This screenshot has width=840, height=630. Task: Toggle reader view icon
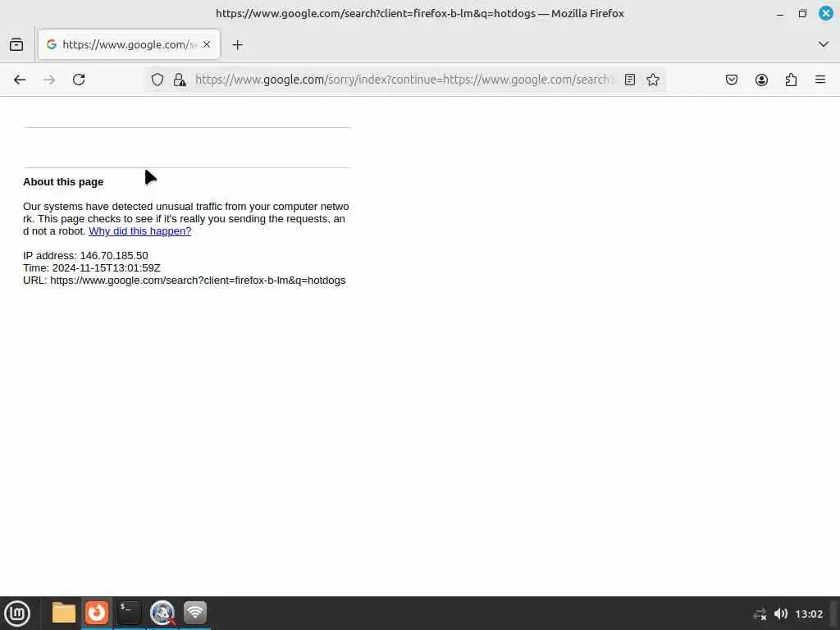tap(630, 80)
